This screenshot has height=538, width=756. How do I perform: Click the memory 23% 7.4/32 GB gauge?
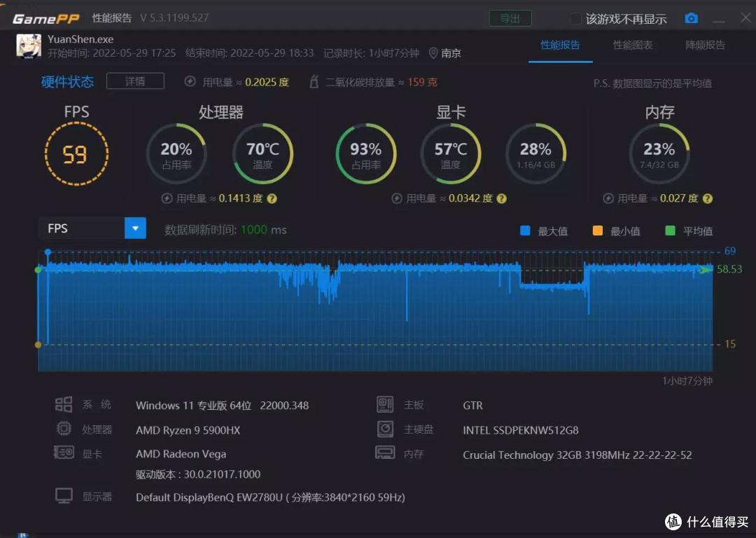(659, 154)
